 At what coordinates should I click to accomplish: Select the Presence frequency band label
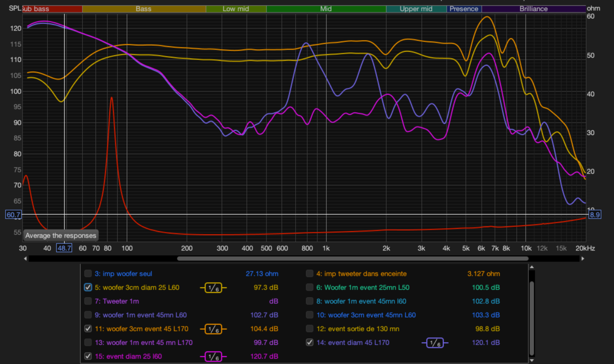pos(464,9)
